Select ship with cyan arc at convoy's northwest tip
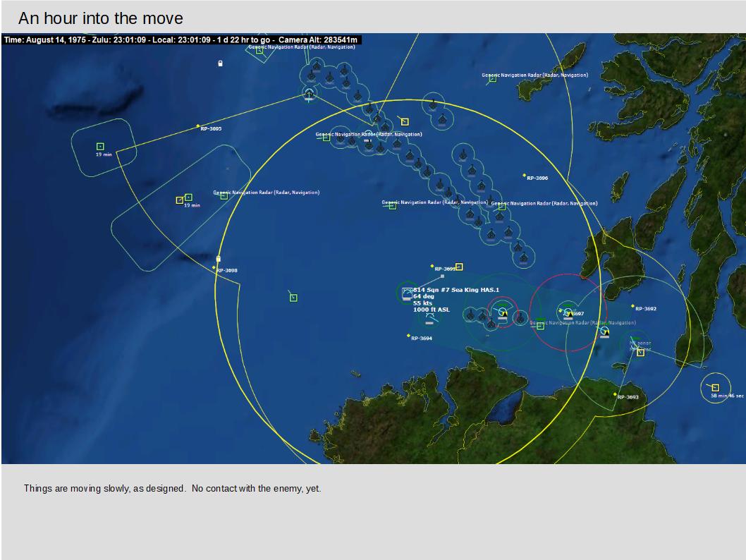The image size is (746, 560). coord(310,95)
